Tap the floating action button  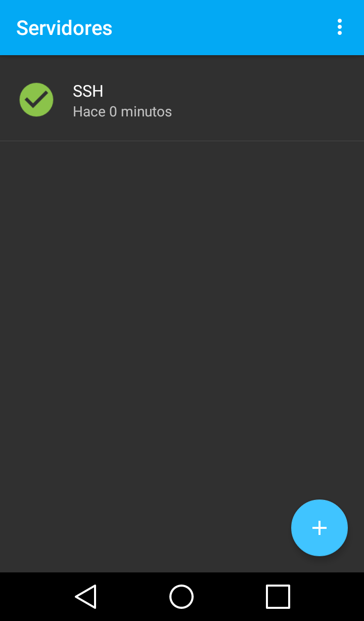tap(320, 528)
